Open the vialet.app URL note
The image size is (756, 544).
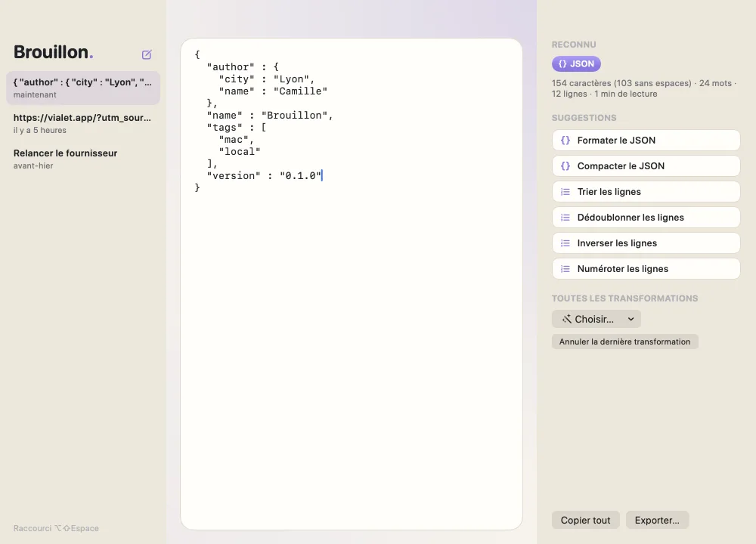[x=83, y=123]
